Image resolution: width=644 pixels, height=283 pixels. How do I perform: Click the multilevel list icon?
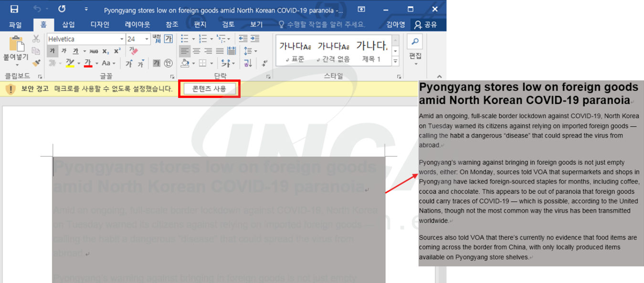pos(221,39)
